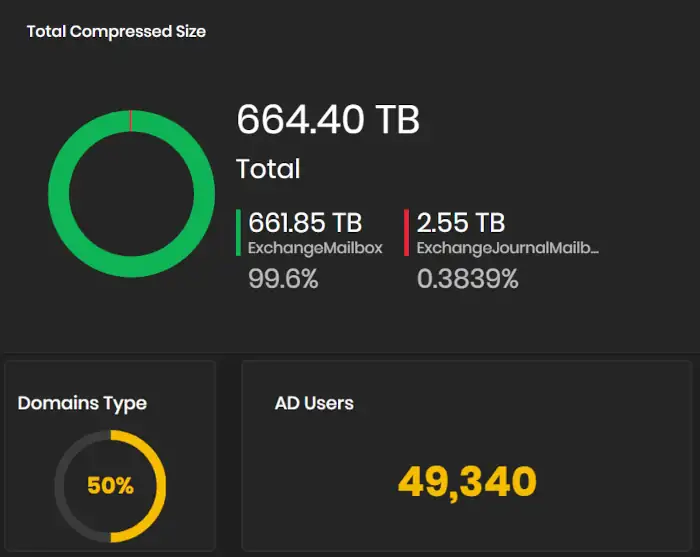
Task: Click the truncated ExchangeJournalMailb... legend label
Action: click(x=508, y=248)
